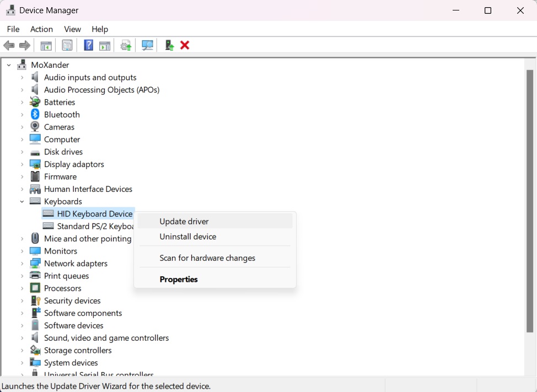Expand the System devices chevron
This screenshot has height=392, width=537.
coord(22,363)
